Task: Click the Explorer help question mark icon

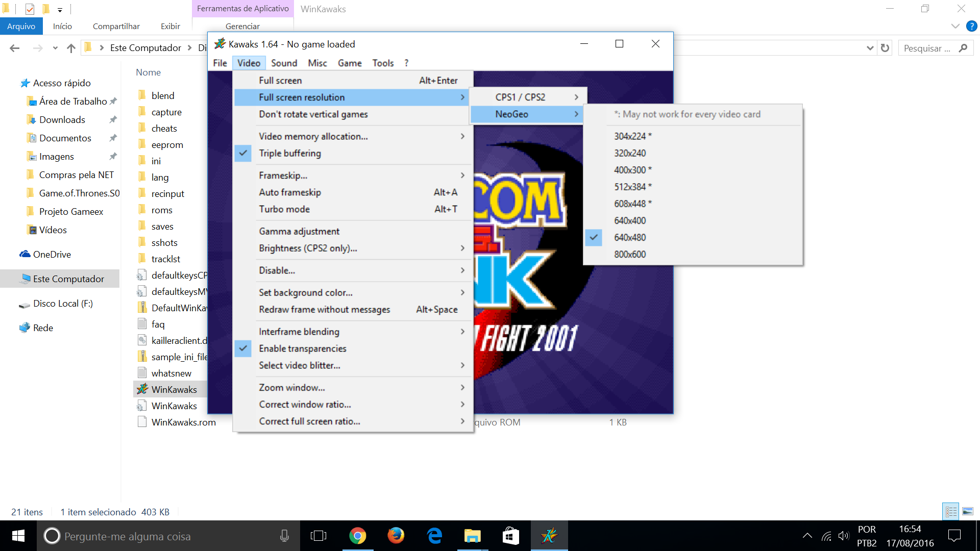Action: [972, 26]
